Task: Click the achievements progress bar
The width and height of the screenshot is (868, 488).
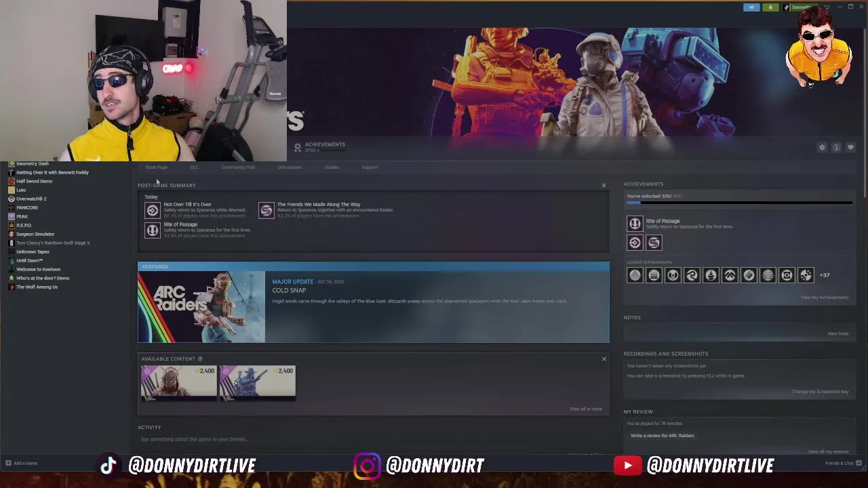Action: [x=739, y=203]
